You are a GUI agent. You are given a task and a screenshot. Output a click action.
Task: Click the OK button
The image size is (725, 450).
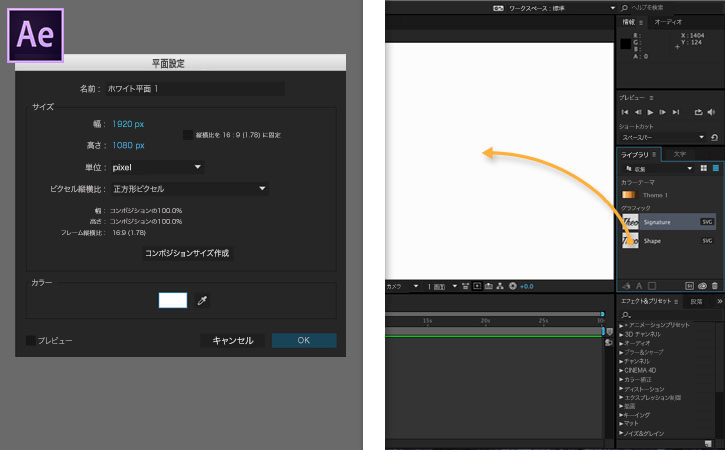point(304,340)
